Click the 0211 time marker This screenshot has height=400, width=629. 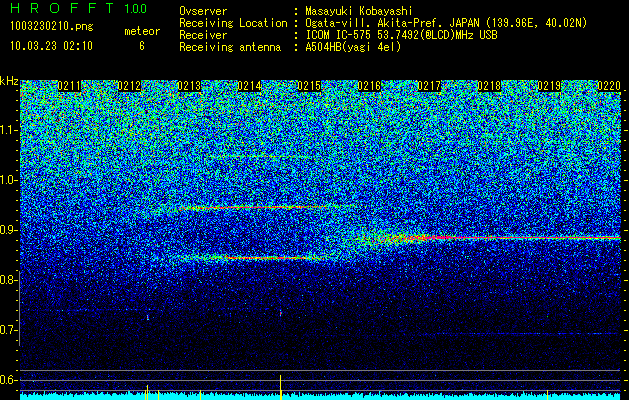69,86
